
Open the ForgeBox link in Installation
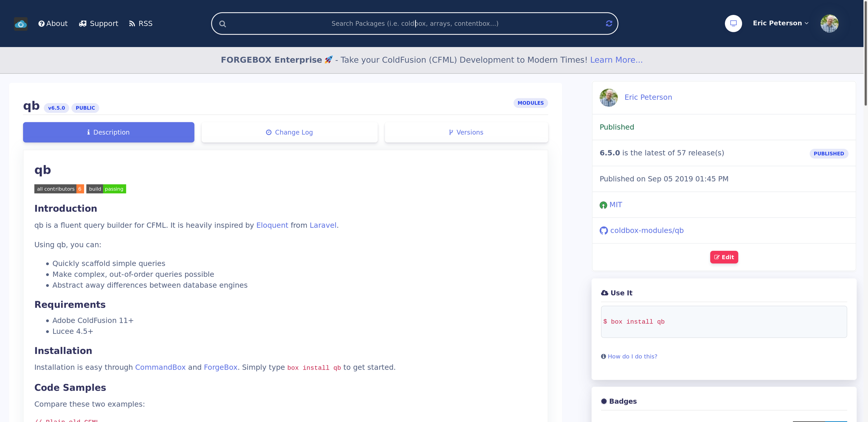(x=220, y=367)
